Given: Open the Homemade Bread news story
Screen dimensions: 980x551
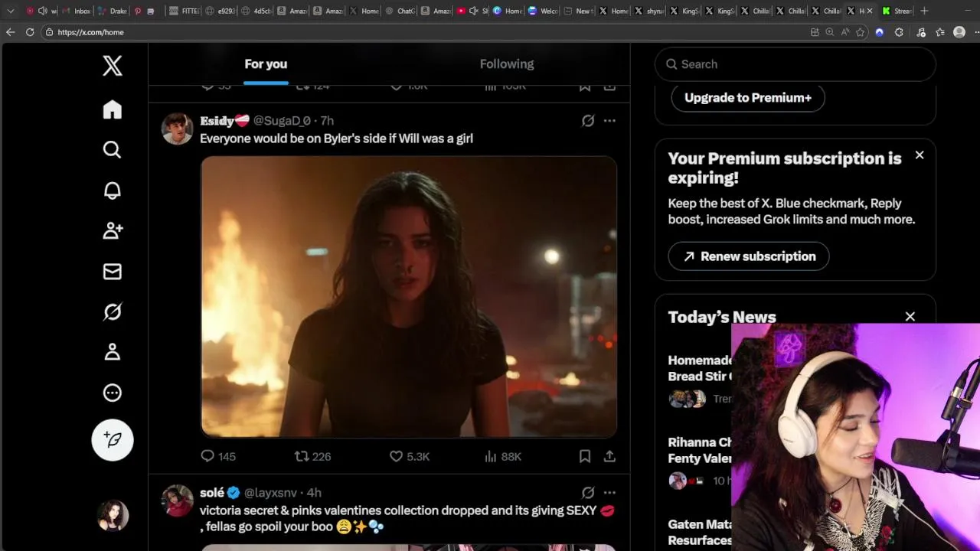Looking at the screenshot, I should click(700, 368).
